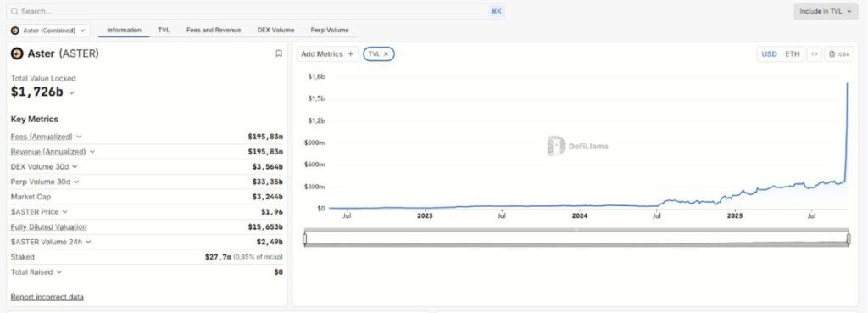868x313 pixels.
Task: Switch chart denomination to ETH
Action: 793,53
